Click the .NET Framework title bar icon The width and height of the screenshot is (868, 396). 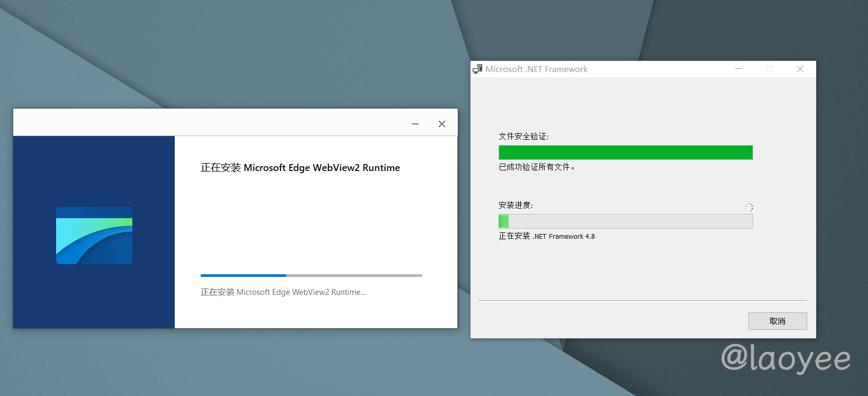coord(477,69)
